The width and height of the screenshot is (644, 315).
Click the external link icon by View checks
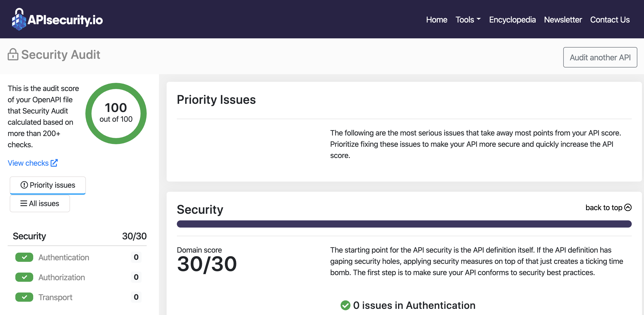point(54,163)
